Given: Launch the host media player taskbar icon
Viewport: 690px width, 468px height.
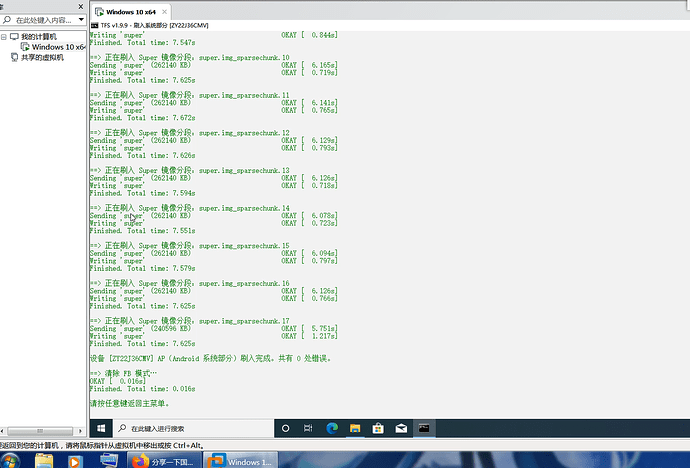Looking at the screenshot, I should [75, 461].
